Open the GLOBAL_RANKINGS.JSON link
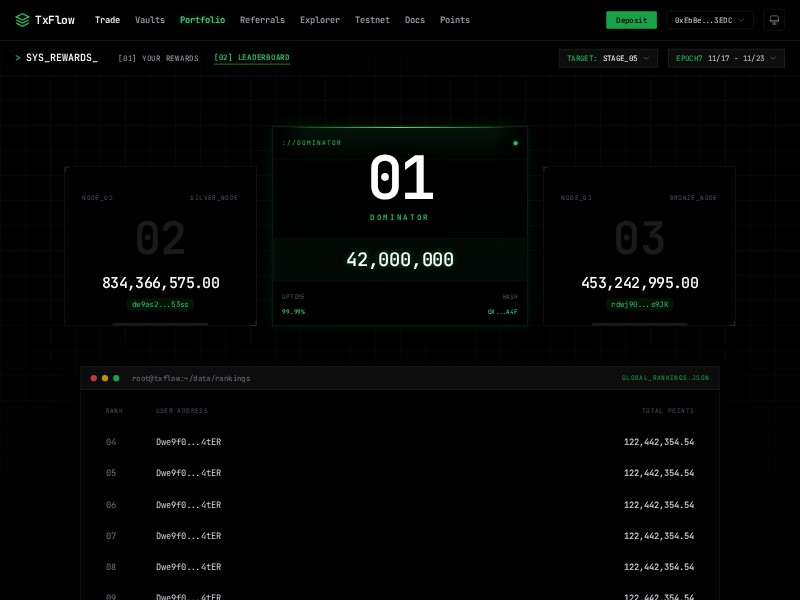800x600 pixels. pos(663,378)
